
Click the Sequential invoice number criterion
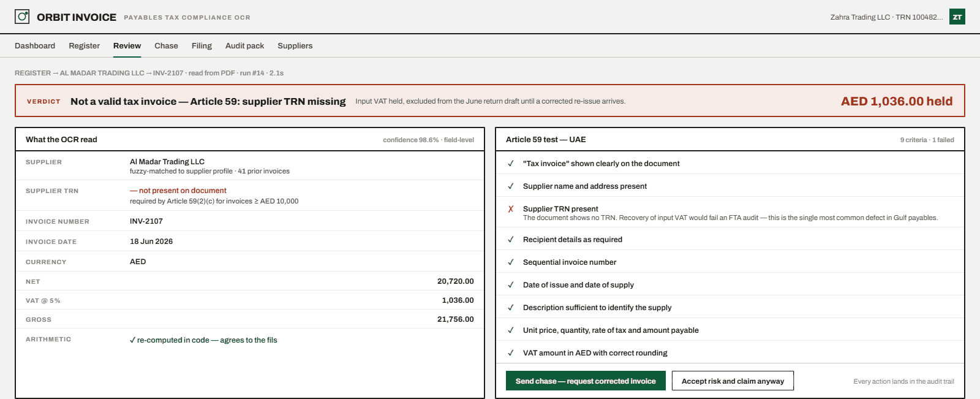point(570,262)
